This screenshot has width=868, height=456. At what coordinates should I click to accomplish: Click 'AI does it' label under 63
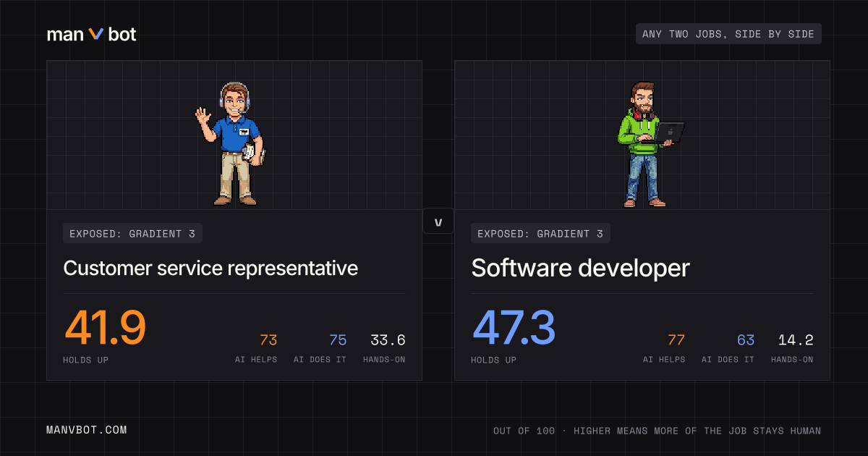[728, 360]
